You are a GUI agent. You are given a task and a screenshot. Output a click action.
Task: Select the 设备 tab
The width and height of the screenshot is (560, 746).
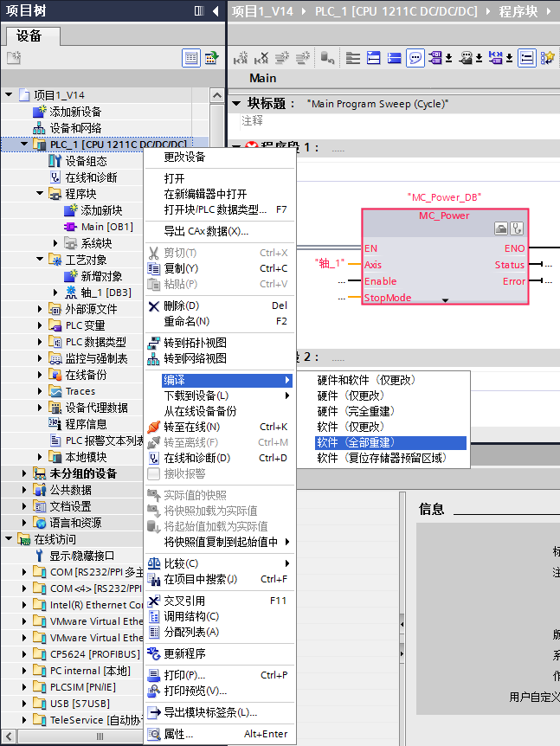pos(32,36)
